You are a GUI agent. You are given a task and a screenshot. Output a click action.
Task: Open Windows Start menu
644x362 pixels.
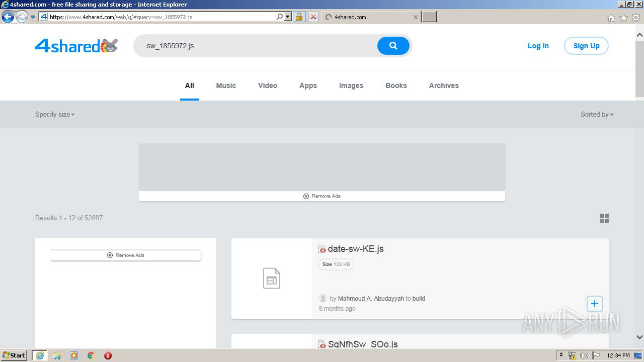(14, 355)
